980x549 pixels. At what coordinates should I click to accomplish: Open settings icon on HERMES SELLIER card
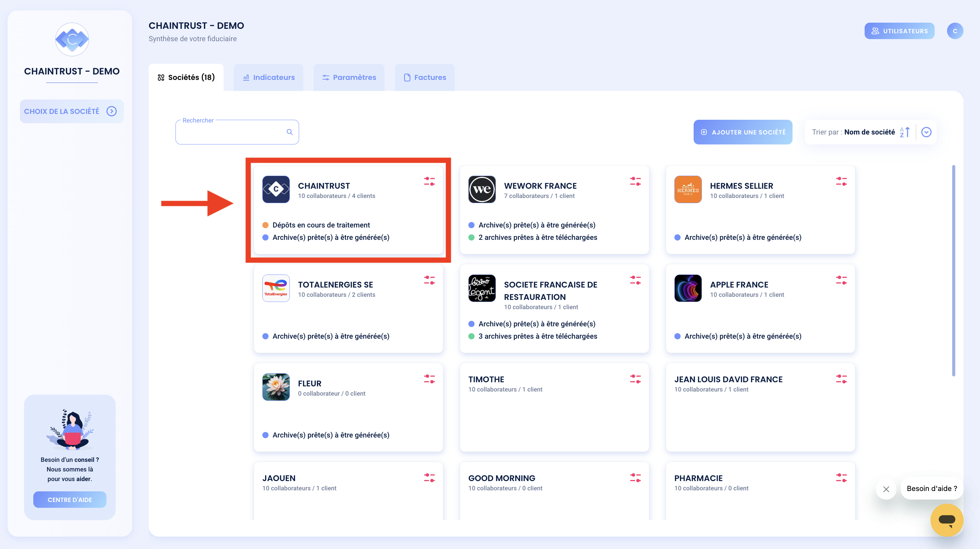[841, 182]
